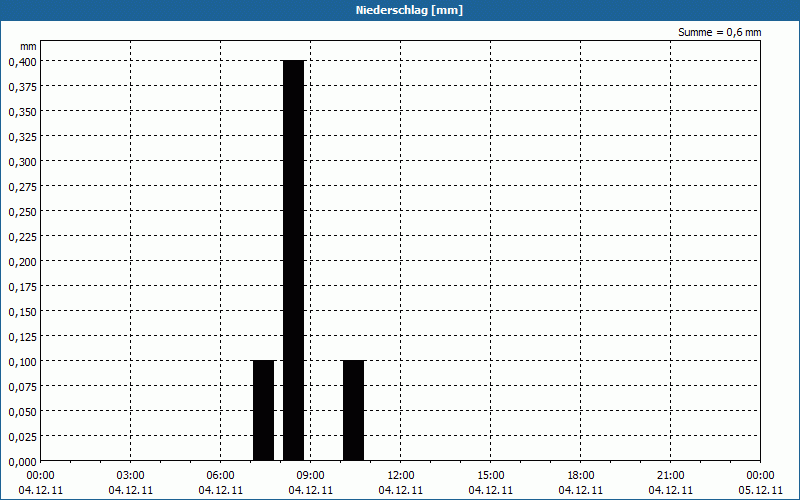Click the mm unit label on the Y axis
The image size is (800, 500).
(28, 46)
